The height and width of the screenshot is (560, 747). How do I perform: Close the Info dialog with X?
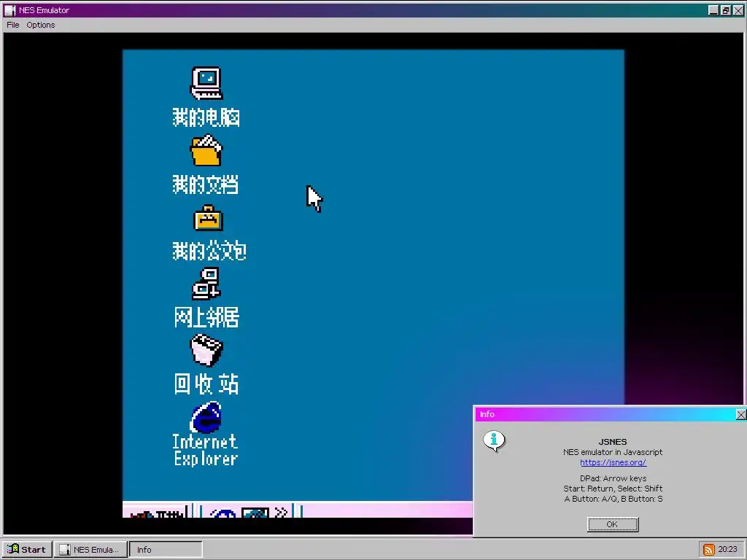point(741,415)
